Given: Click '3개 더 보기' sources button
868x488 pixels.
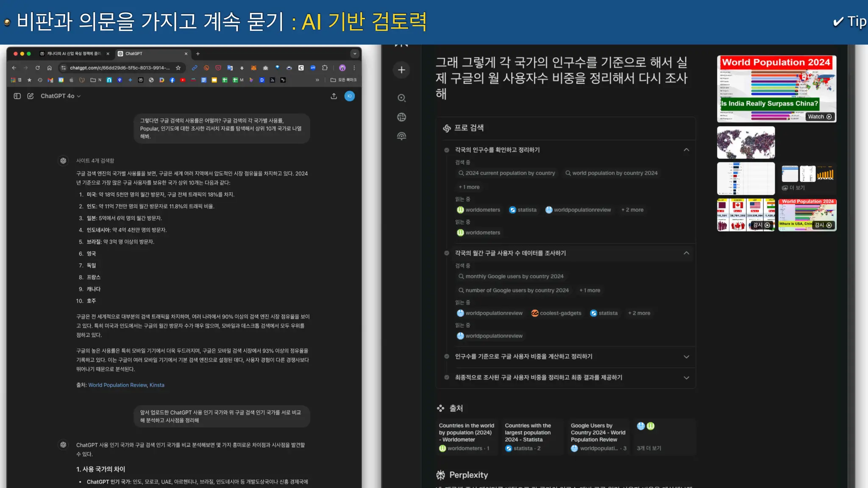Looking at the screenshot, I should coord(665,437).
